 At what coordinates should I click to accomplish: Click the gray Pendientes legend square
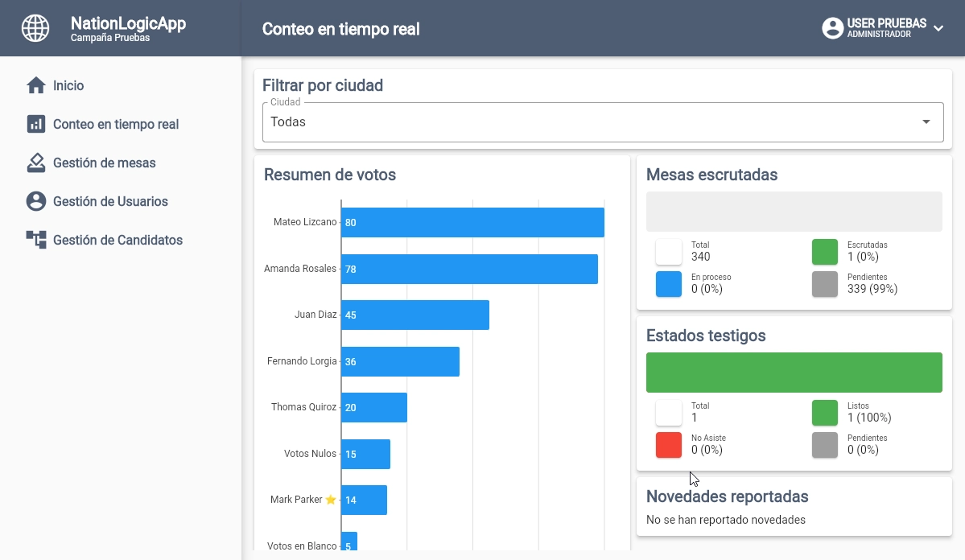click(825, 283)
